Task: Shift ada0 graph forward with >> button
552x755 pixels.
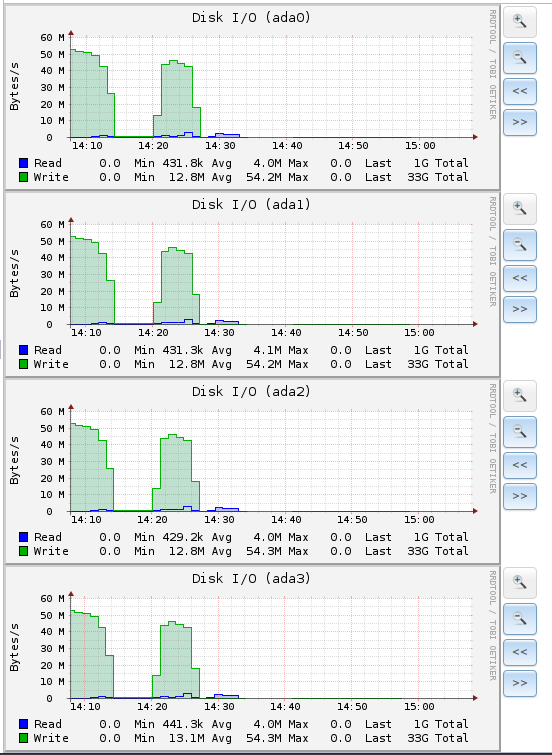Action: point(520,122)
